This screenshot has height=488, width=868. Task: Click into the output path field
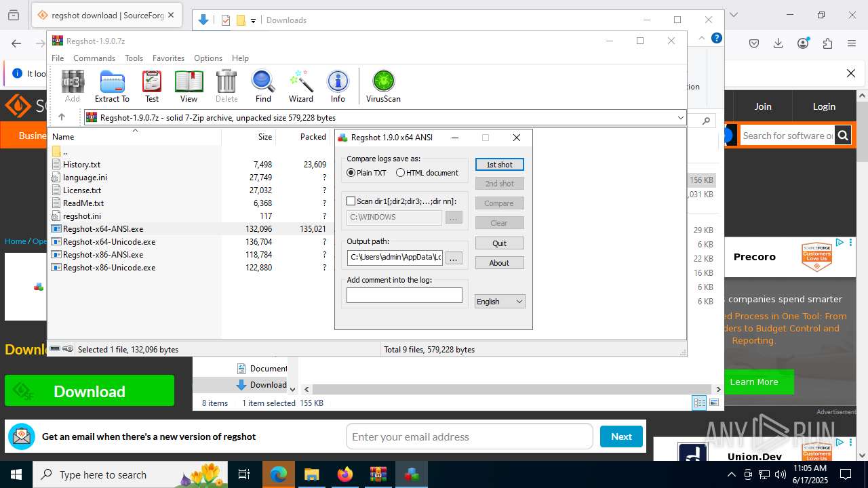[395, 258]
